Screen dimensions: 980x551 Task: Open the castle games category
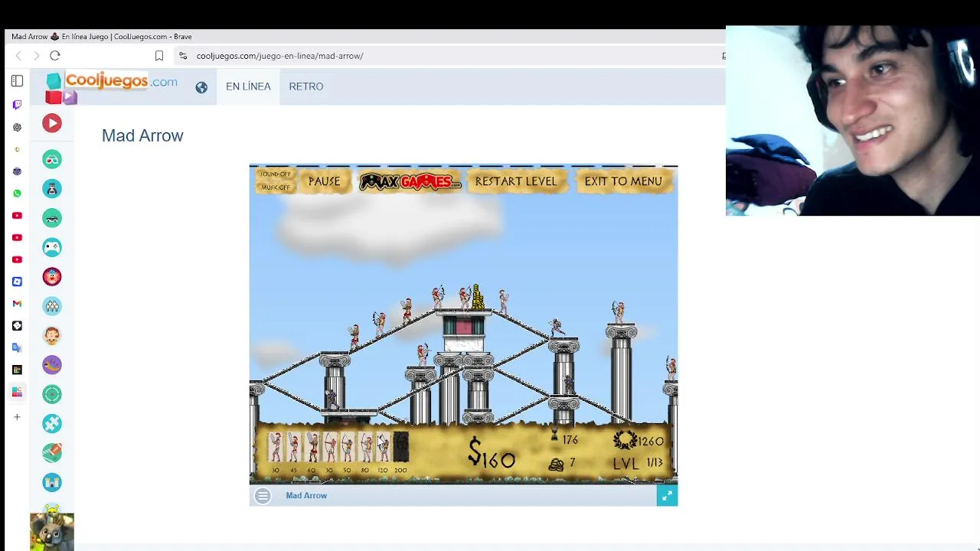click(x=52, y=482)
